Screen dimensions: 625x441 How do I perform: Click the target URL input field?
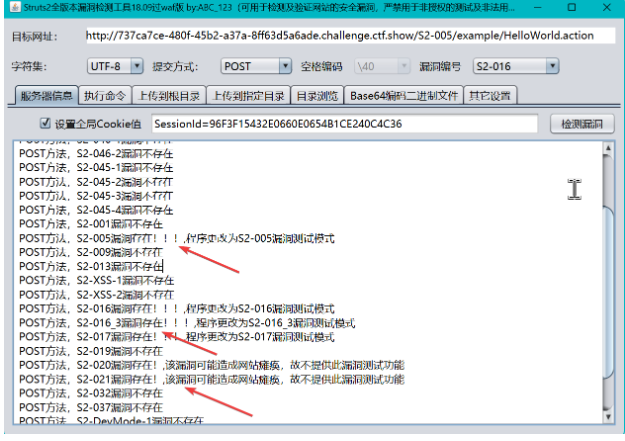(x=350, y=36)
